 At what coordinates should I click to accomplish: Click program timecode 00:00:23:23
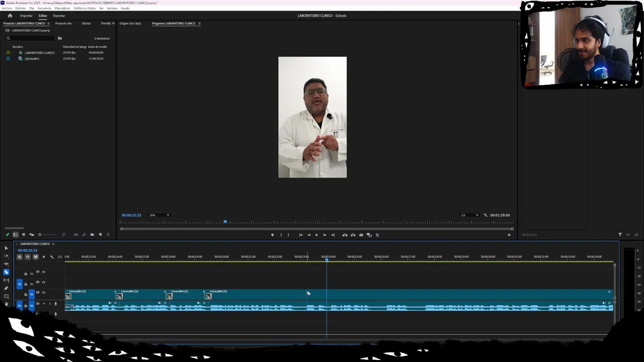(131, 215)
